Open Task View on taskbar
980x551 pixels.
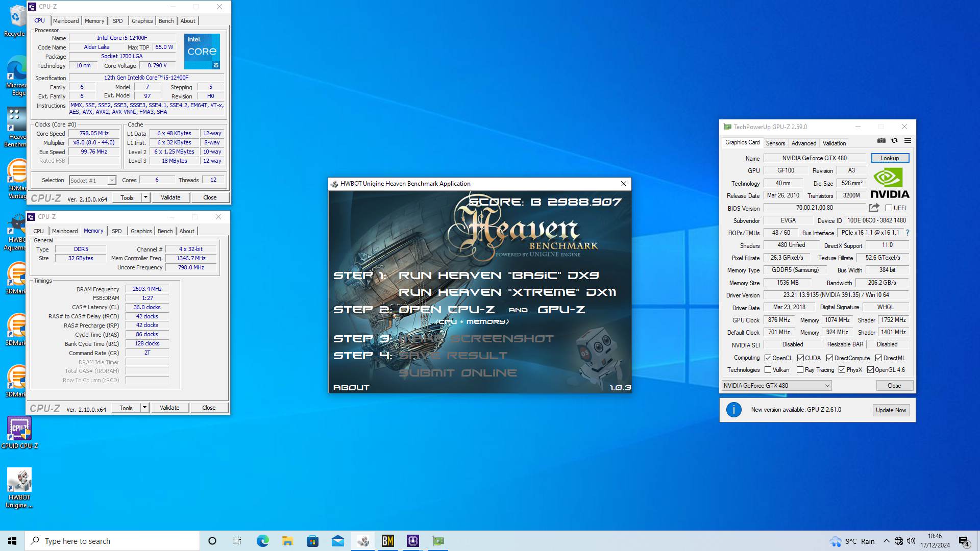(x=237, y=541)
